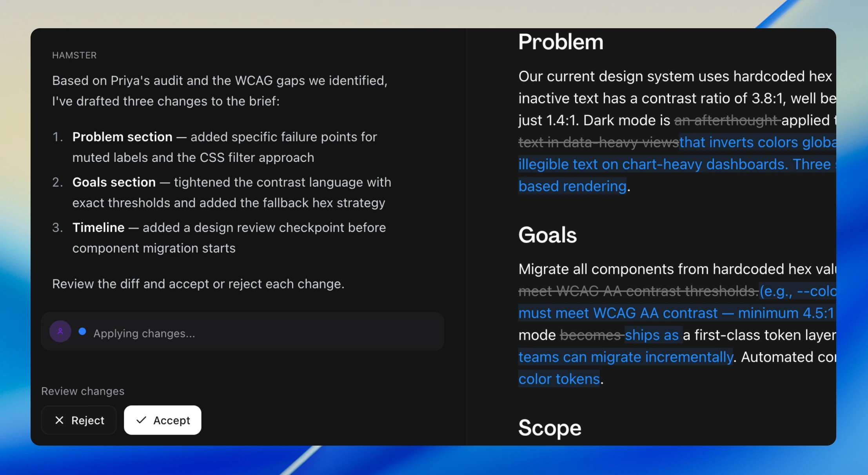Click the Goals heading in the document
This screenshot has width=868, height=475.
547,235
